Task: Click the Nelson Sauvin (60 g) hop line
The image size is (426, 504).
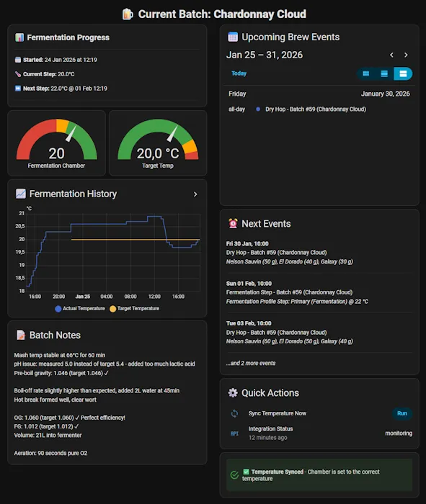Action: [289, 341]
